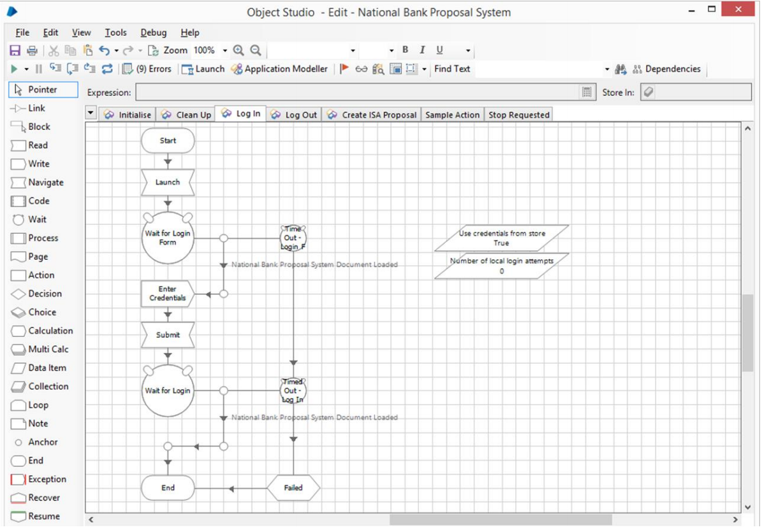Open the page list dropdown before Initialise tab
This screenshot has width=762, height=532.
tap(91, 113)
